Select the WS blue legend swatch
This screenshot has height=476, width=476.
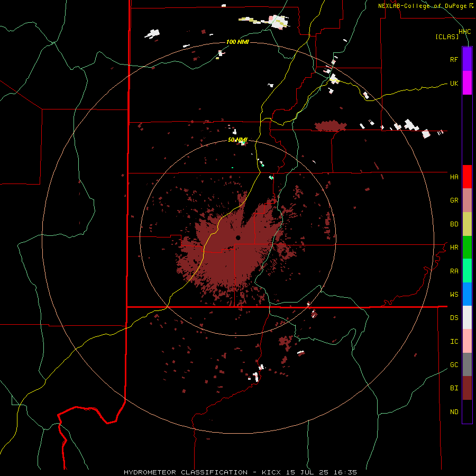click(x=467, y=294)
